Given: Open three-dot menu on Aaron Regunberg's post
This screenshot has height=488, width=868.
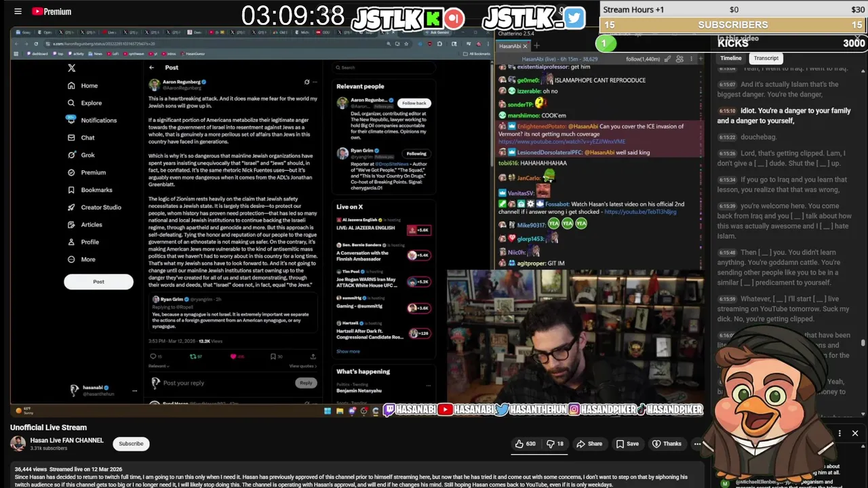Looking at the screenshot, I should coord(315,82).
